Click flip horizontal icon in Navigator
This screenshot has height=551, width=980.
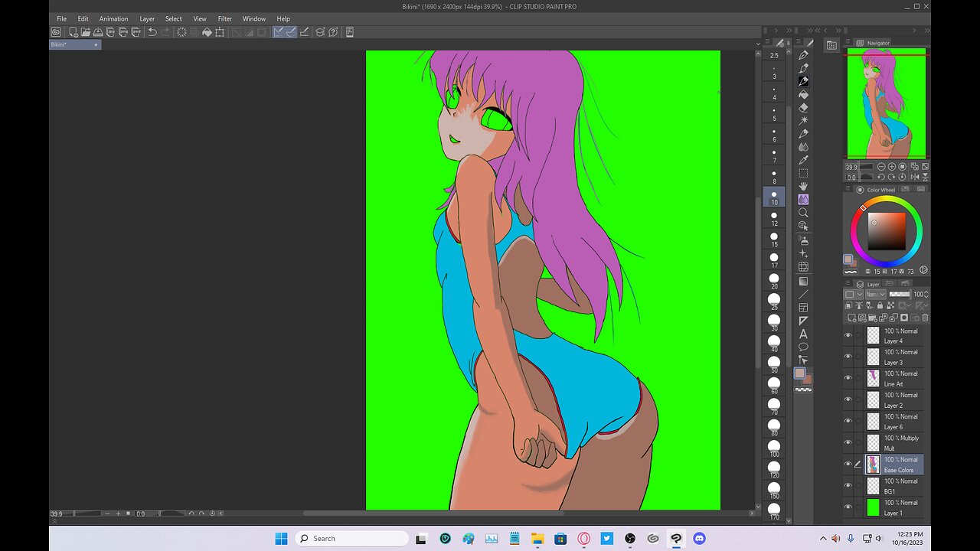click(915, 177)
